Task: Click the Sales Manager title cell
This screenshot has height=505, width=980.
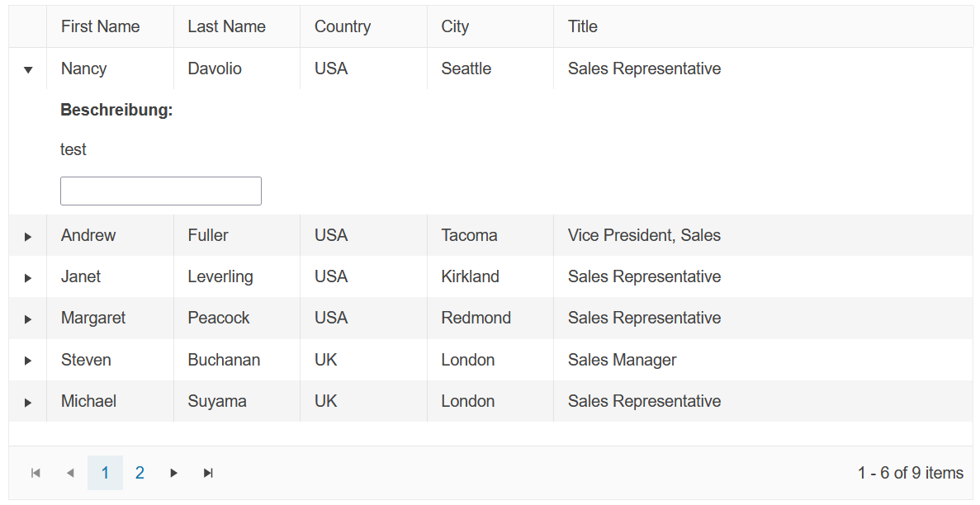Action: [622, 360]
